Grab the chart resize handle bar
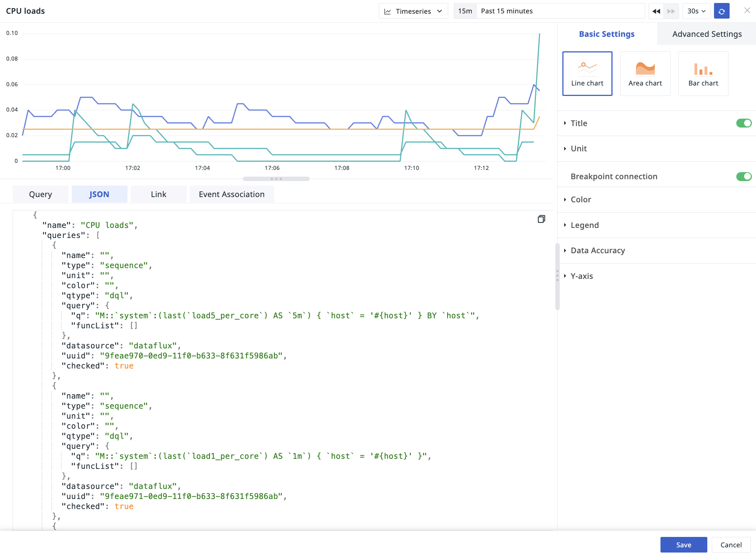 pos(276,179)
